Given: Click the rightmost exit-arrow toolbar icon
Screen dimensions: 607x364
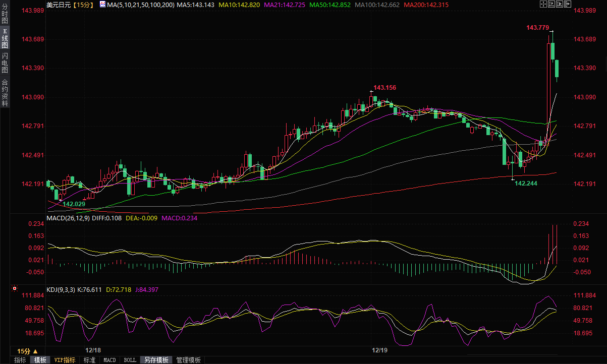Looking at the screenshot, I should [x=569, y=4].
